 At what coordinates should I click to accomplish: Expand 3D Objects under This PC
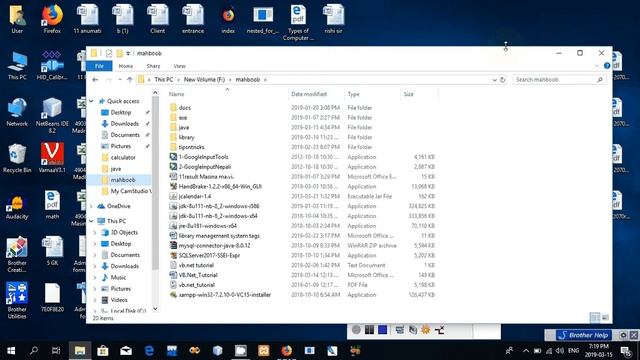coord(95,233)
